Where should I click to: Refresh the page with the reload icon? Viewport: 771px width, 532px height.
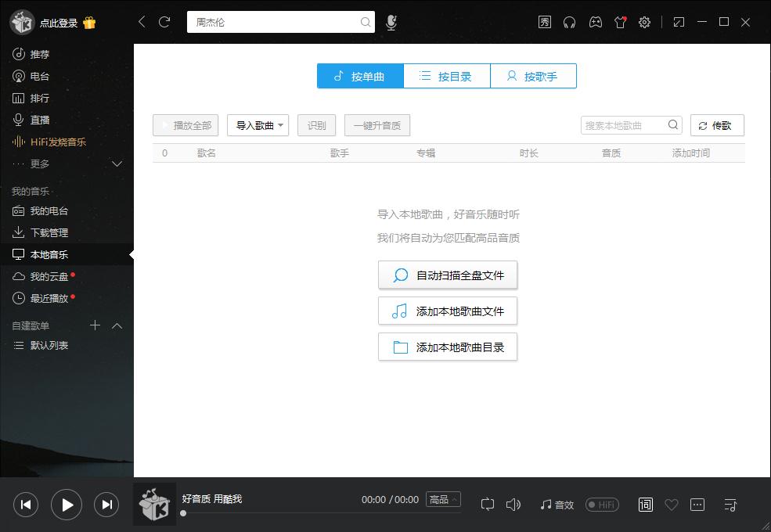pos(164,22)
